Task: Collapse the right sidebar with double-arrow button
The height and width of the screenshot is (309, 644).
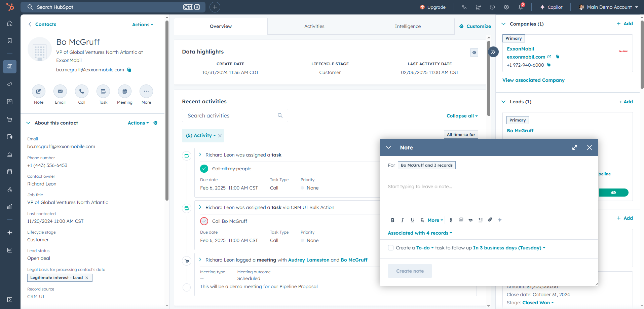Action: (493, 52)
